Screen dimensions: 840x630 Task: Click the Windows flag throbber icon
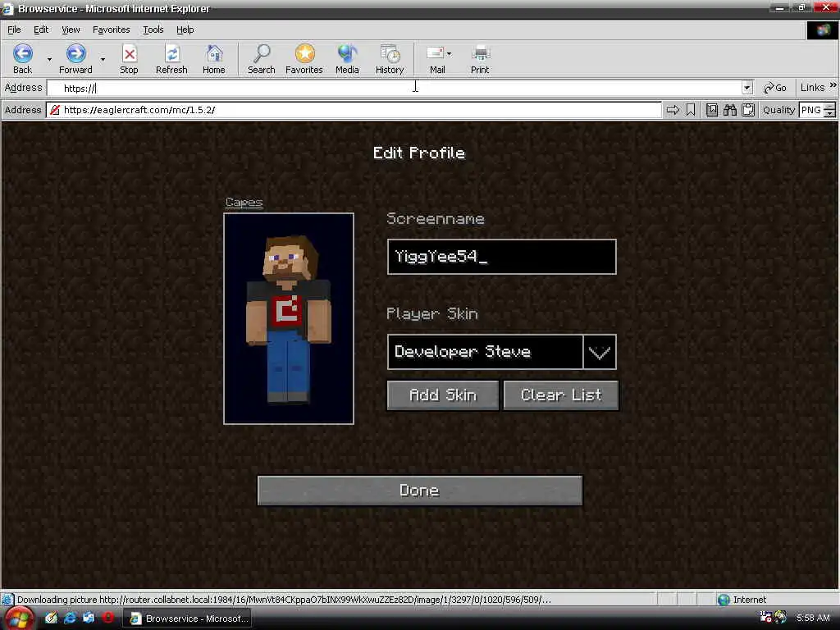point(822,30)
